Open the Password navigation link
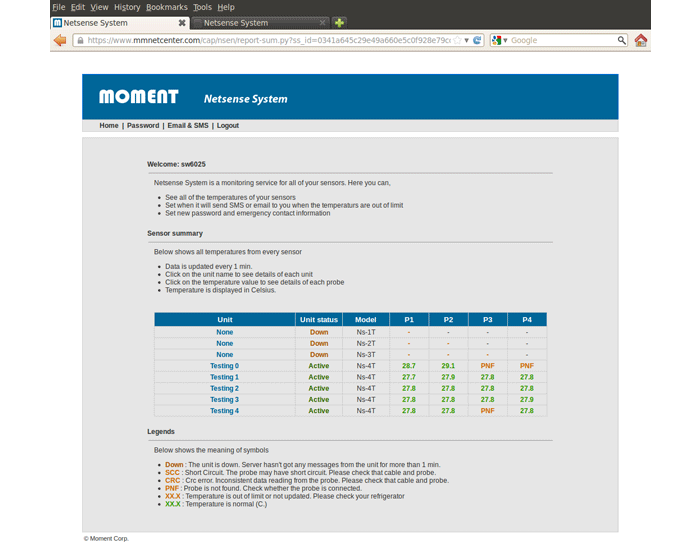Image resolution: width=700 pixels, height=560 pixels. pyautogui.click(x=143, y=126)
